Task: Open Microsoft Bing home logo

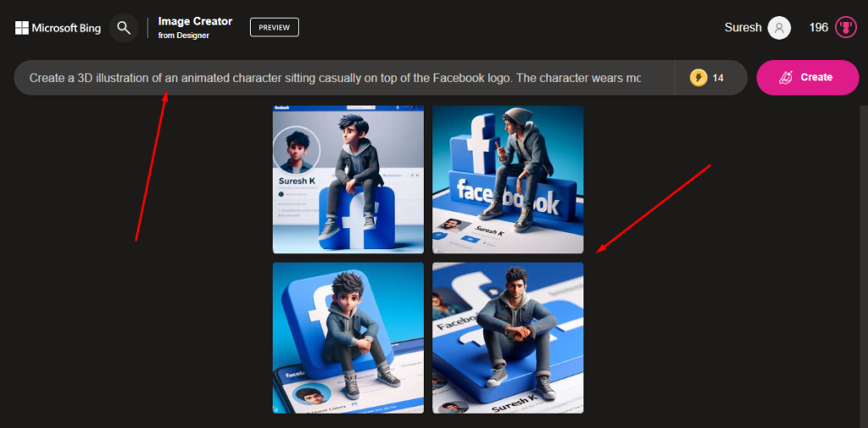Action: [58, 28]
